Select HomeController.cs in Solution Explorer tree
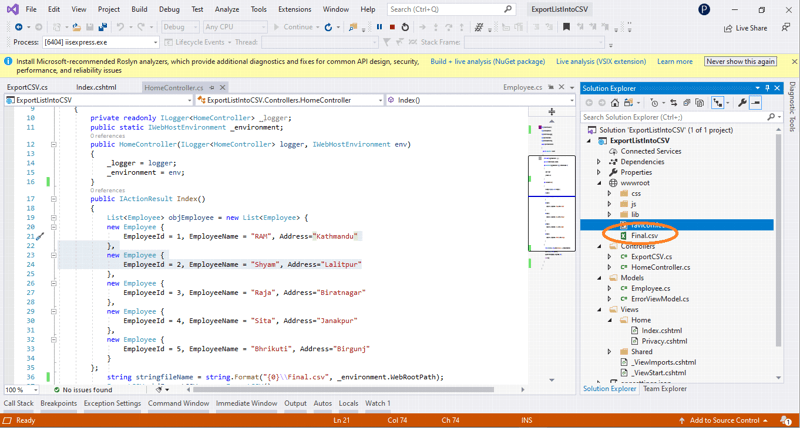 pyautogui.click(x=660, y=267)
